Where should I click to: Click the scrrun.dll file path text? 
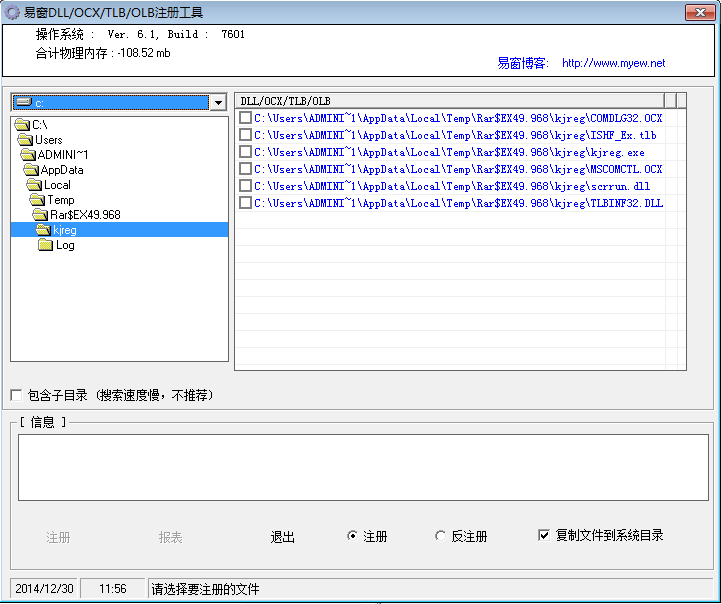coord(452,186)
